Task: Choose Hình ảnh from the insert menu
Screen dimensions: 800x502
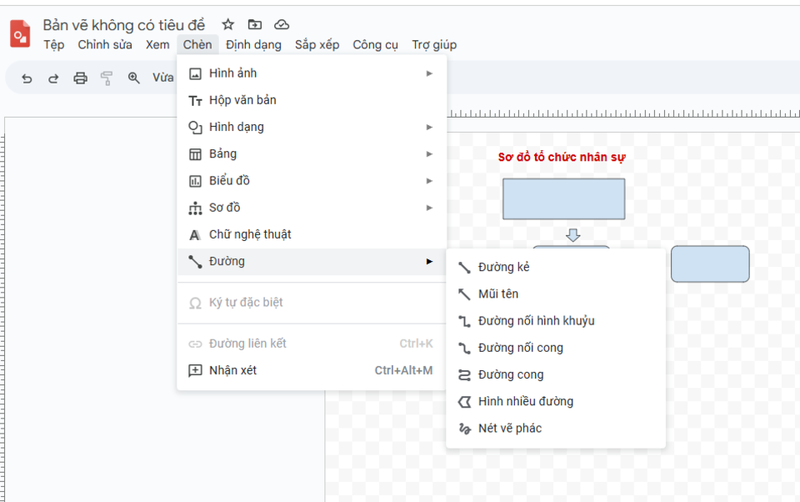Action: [x=312, y=73]
